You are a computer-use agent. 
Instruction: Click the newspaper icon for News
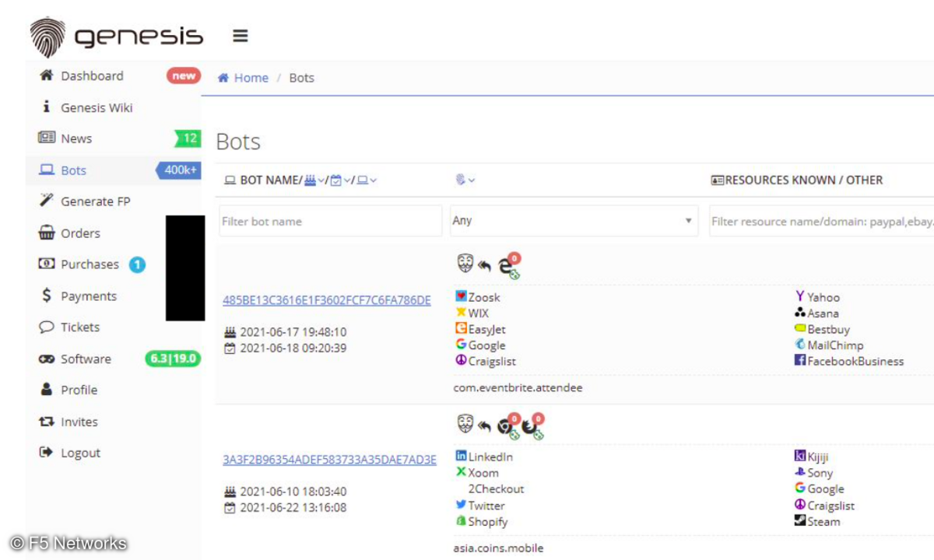pyautogui.click(x=47, y=138)
